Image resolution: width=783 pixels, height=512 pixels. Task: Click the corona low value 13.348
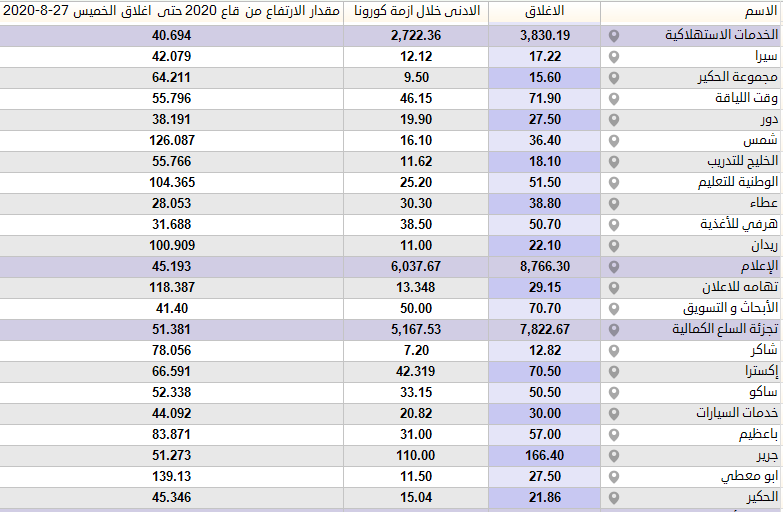[x=416, y=287]
